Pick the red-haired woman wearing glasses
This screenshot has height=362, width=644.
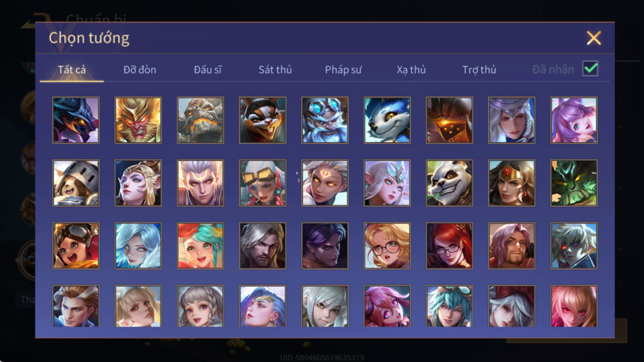pos(449,246)
